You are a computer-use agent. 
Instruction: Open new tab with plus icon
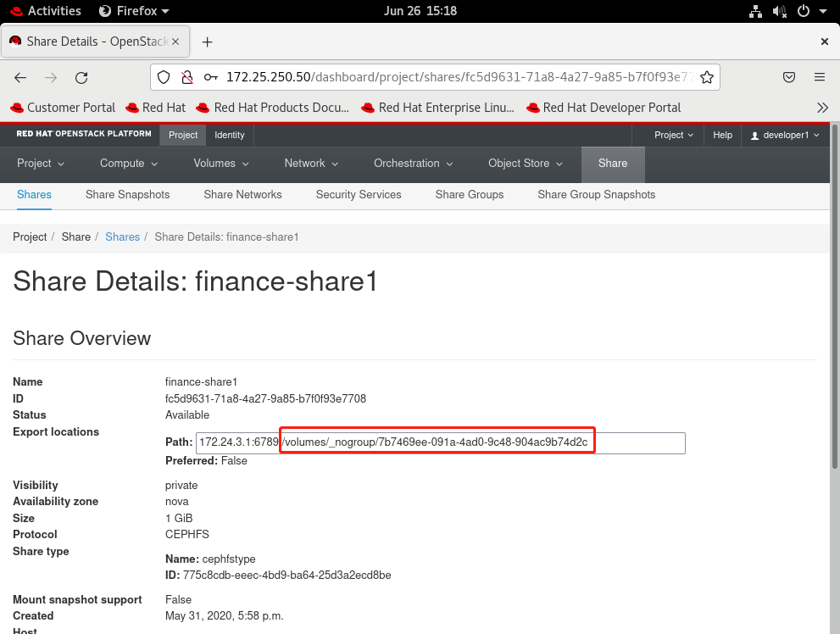point(207,42)
